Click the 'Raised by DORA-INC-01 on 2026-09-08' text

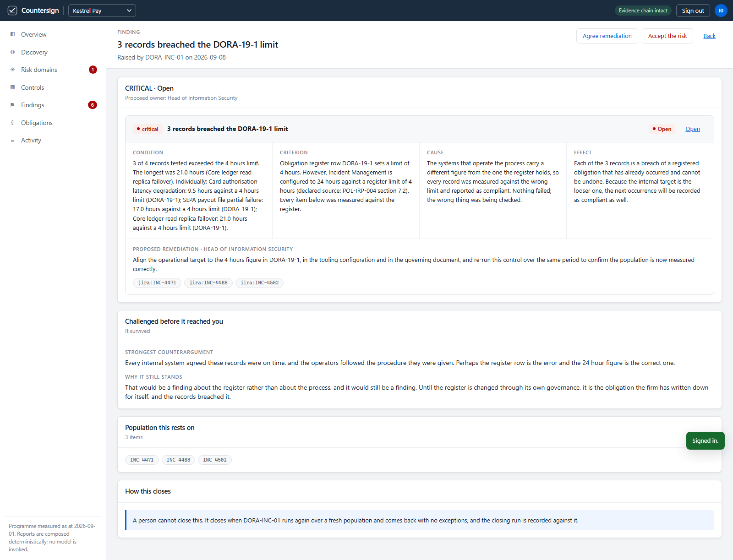pos(171,57)
